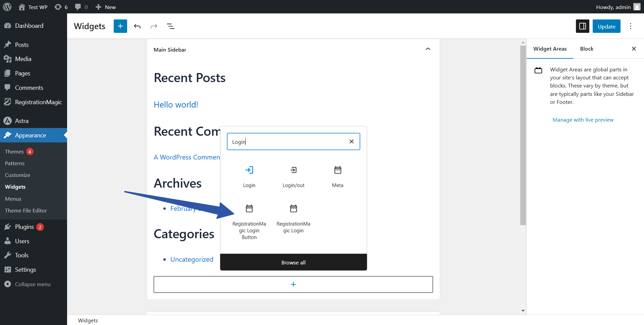Click the Browse all button

[x=293, y=262]
